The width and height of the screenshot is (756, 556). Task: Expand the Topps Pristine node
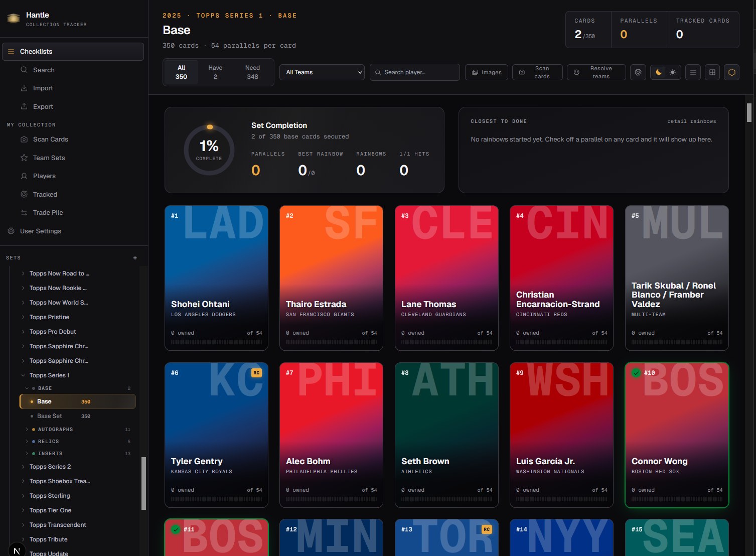[x=23, y=317]
